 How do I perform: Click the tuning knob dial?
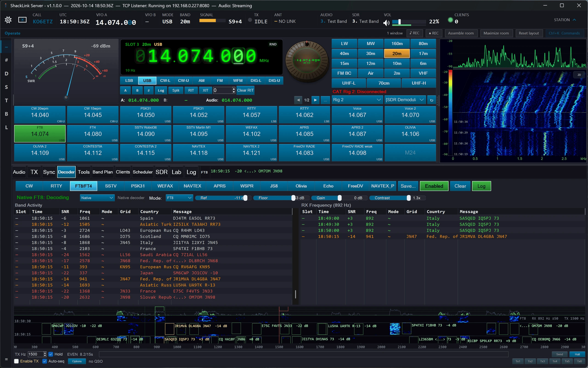click(307, 62)
